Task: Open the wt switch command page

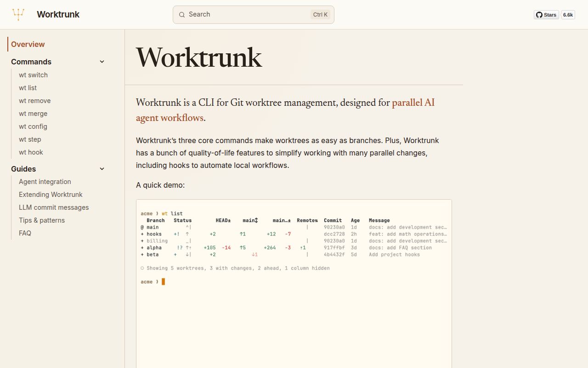Action: (33, 75)
